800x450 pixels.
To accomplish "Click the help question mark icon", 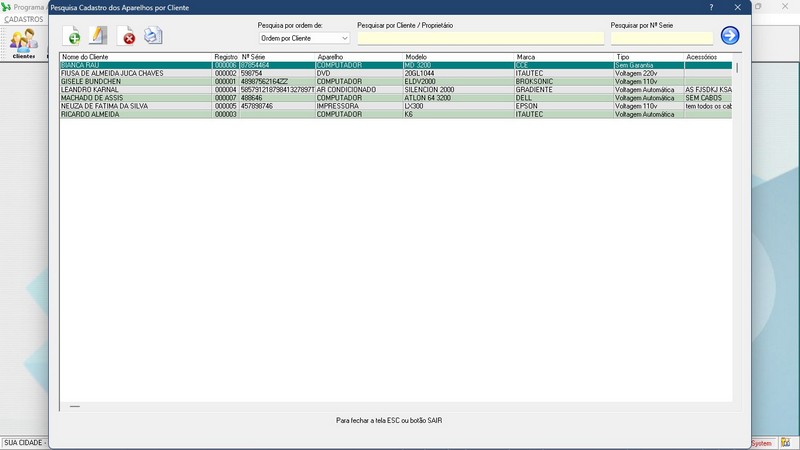I will 711,7.
